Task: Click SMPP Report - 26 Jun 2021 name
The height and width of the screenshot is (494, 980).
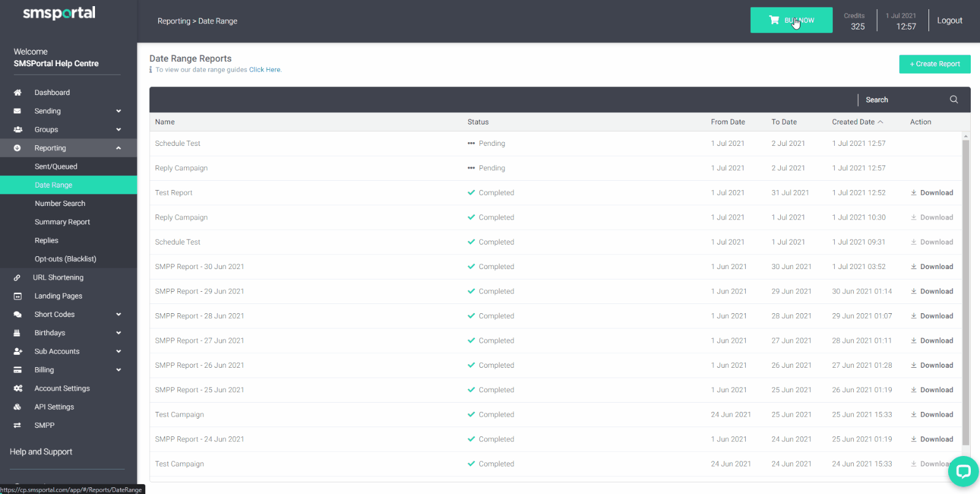Action: [199, 365]
